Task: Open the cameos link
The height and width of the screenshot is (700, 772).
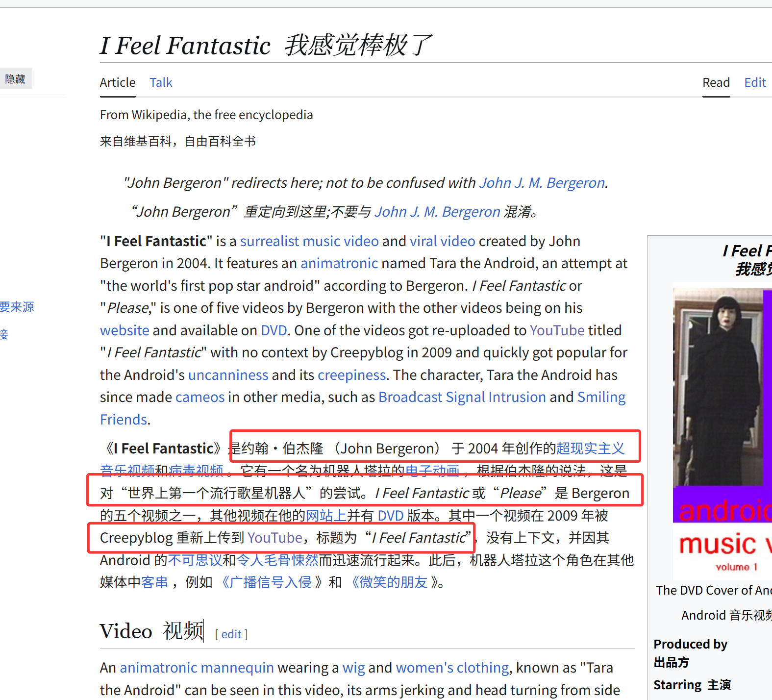Action: tap(200, 397)
